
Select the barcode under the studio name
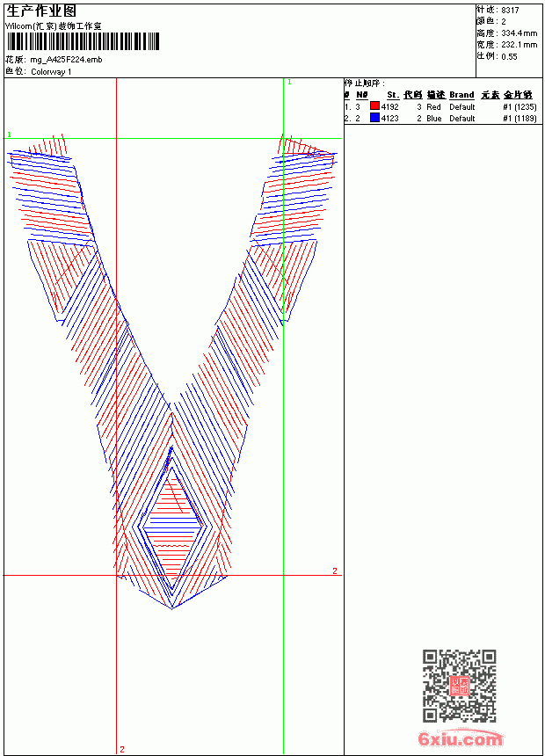click(83, 41)
